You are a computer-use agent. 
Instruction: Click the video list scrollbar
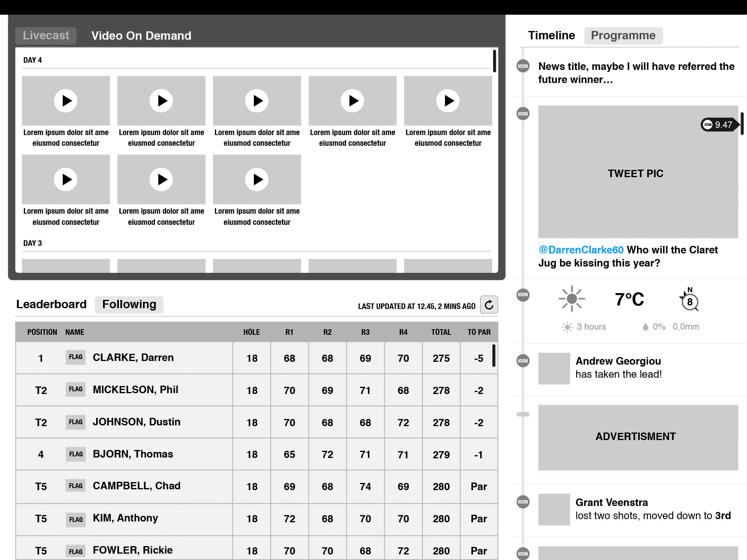pyautogui.click(x=494, y=61)
